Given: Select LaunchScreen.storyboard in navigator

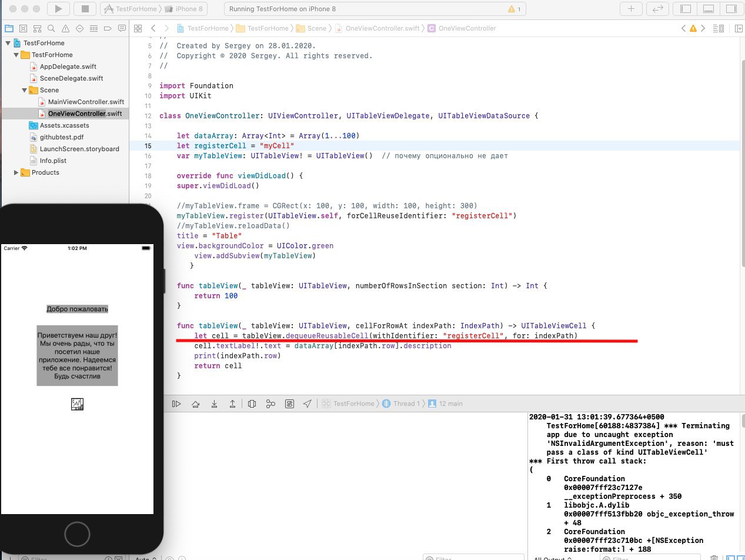Looking at the screenshot, I should point(79,149).
